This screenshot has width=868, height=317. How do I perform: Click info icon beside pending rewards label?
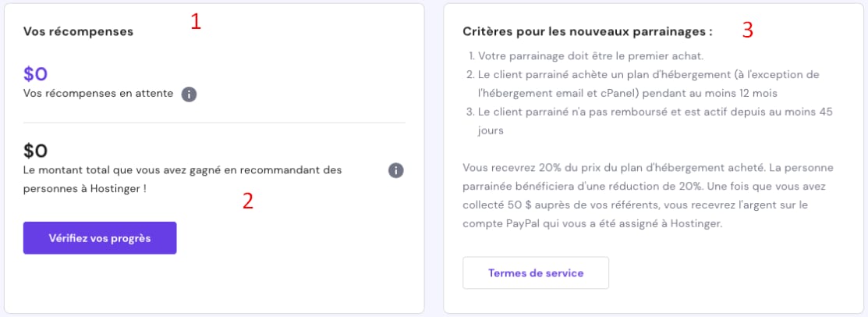click(x=189, y=94)
